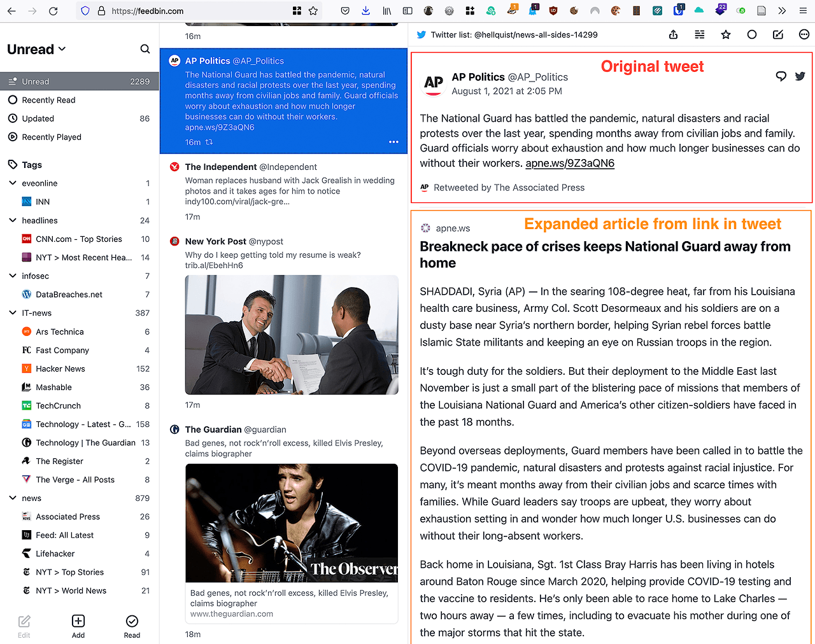The height and width of the screenshot is (644, 815).
Task: Open the New York Post handshake image
Action: 292,335
